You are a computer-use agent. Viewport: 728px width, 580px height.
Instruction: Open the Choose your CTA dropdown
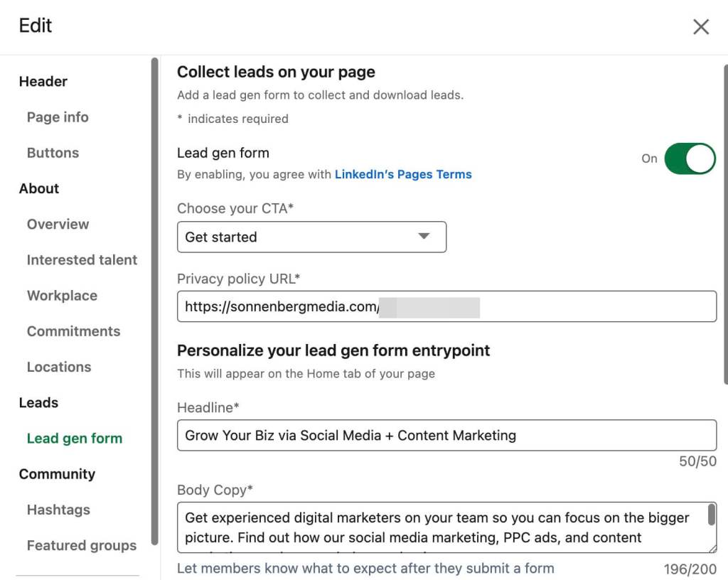coord(311,237)
